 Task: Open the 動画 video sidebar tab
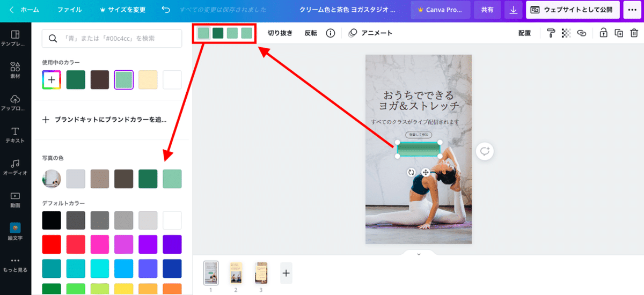click(15, 200)
